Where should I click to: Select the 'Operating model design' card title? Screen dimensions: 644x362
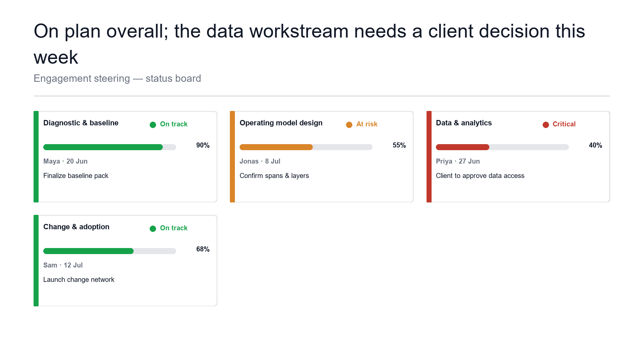coord(281,123)
